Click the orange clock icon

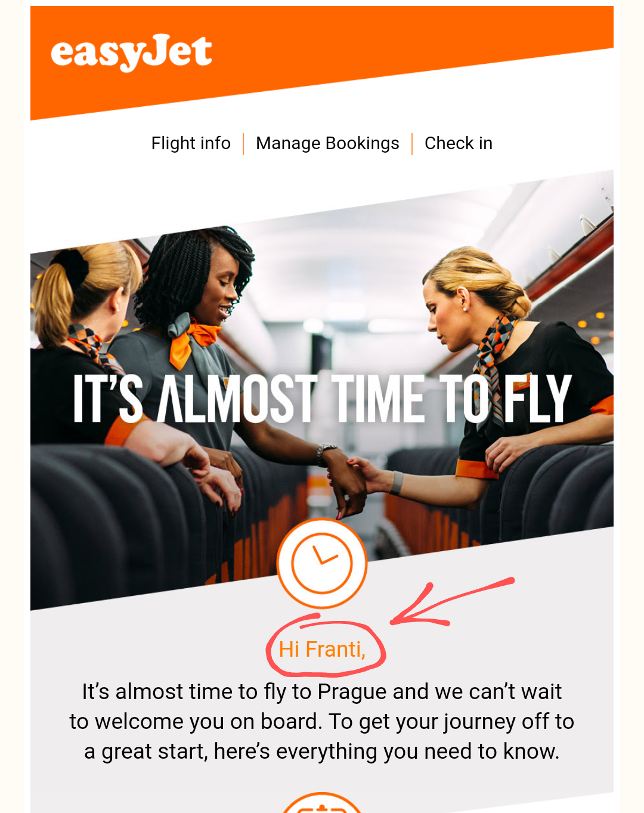click(x=322, y=564)
